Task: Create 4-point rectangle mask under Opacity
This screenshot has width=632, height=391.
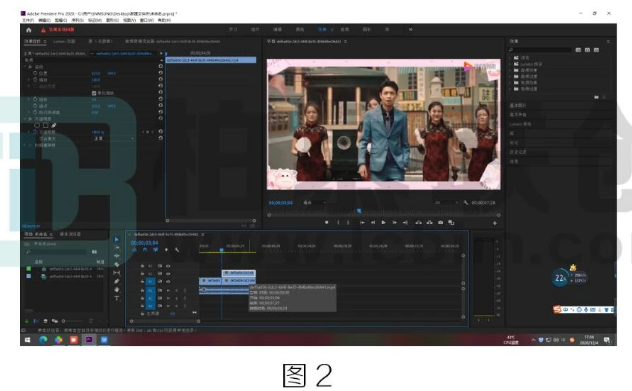Action: click(x=45, y=125)
